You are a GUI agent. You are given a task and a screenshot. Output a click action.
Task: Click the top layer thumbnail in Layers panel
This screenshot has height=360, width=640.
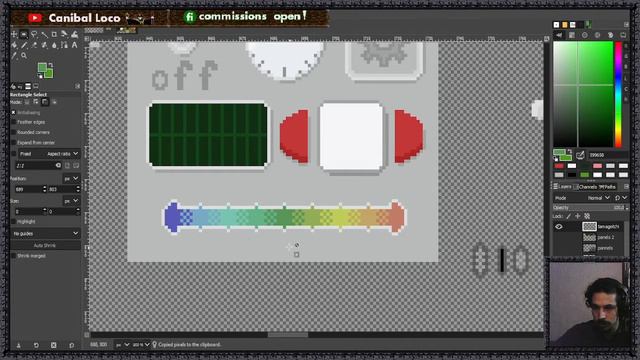click(x=589, y=227)
